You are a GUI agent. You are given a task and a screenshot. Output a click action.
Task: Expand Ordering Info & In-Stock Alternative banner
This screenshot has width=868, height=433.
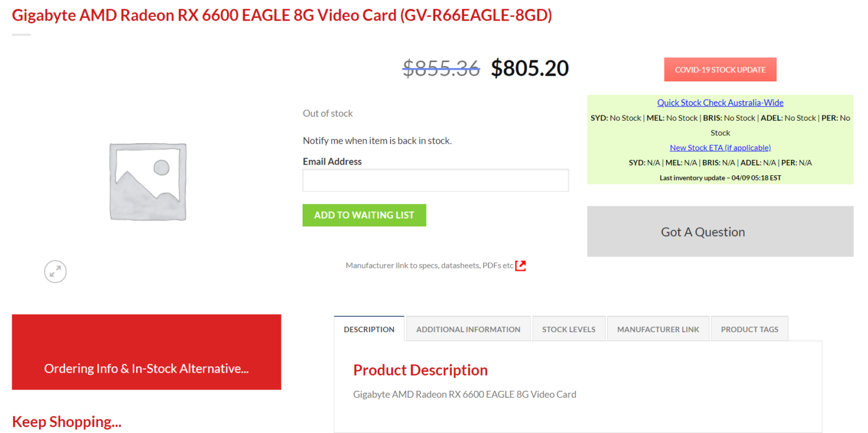(x=147, y=369)
